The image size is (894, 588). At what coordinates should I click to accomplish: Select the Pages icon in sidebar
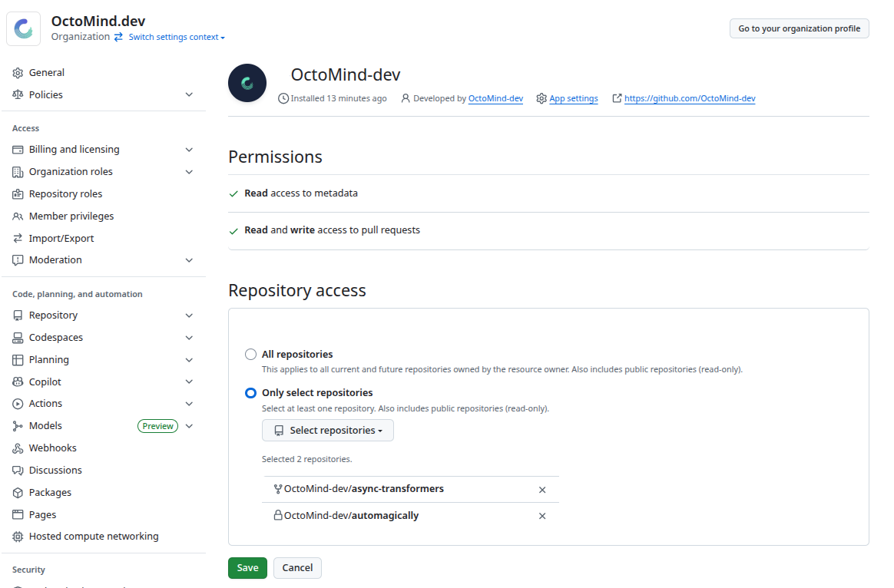coord(18,514)
